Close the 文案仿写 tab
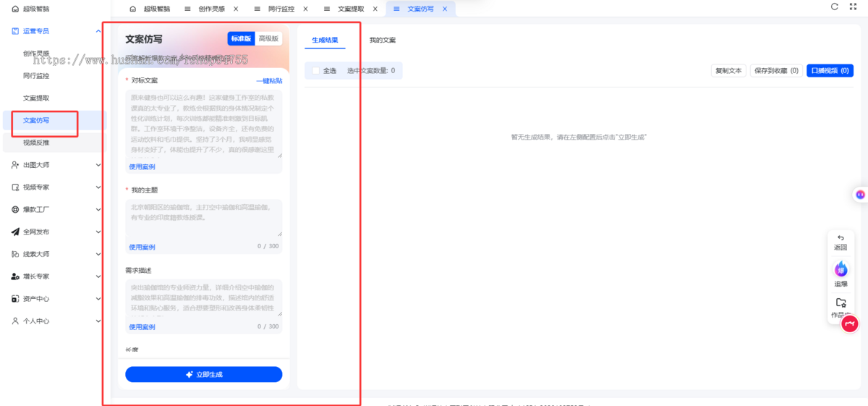 445,9
